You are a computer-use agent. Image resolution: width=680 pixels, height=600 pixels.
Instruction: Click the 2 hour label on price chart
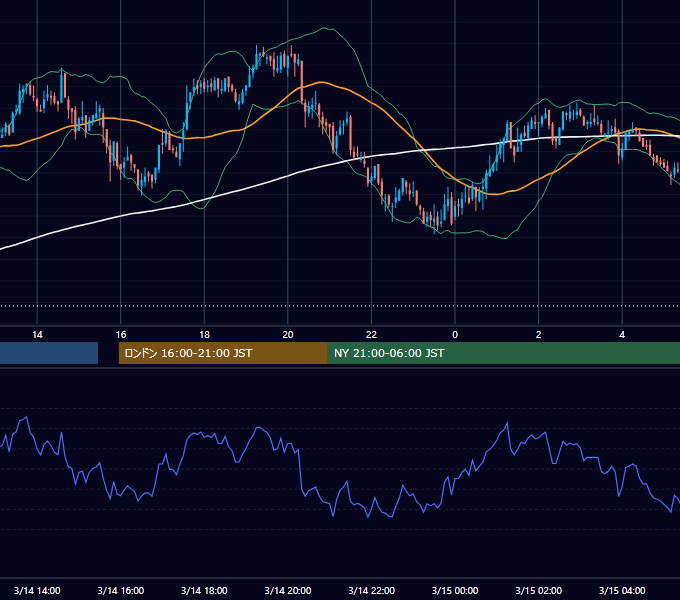click(539, 335)
